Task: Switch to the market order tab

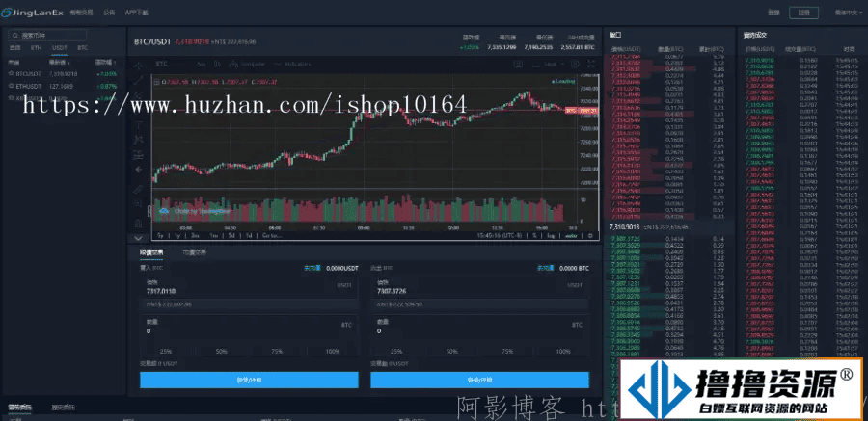Action: (194, 252)
